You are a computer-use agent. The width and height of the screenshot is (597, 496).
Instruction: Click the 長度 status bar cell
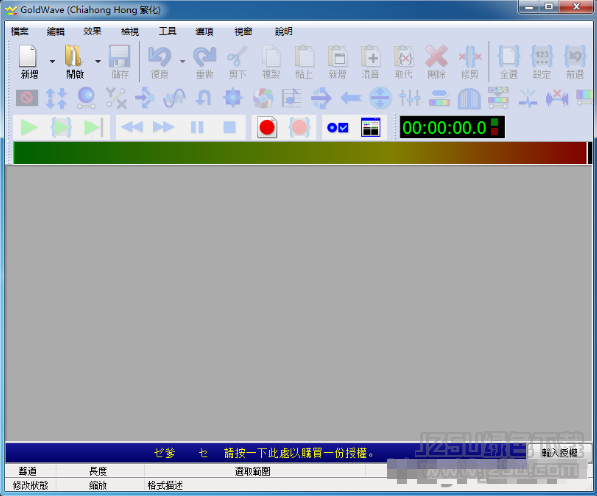98,471
